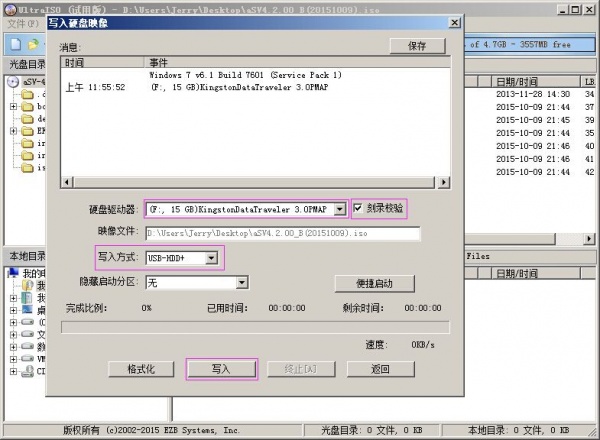
Task: Click the 写入 button to start writing
Action: point(221,369)
